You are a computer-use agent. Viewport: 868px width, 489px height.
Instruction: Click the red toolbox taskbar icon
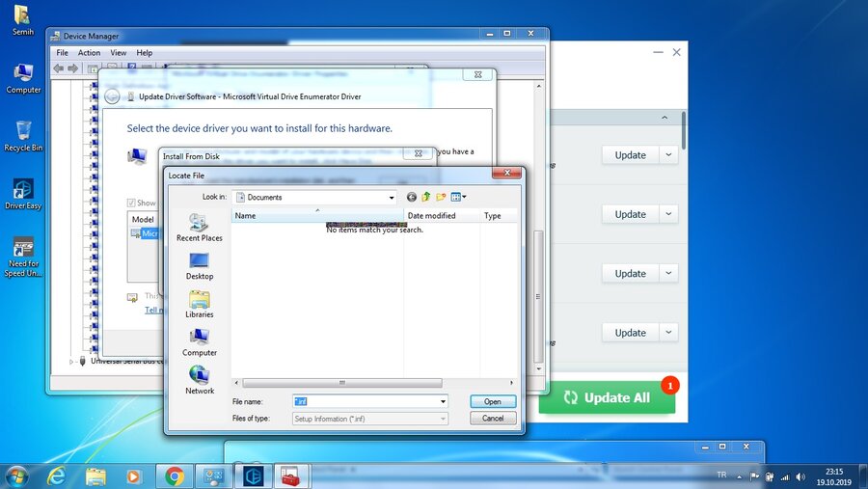(290, 476)
